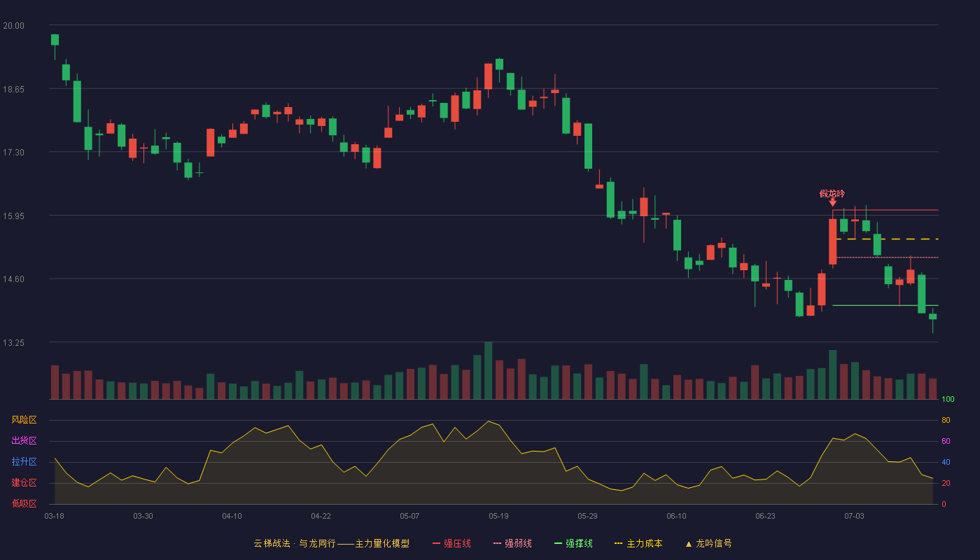
Task: Click the 17.30 price axis label
Action: (13, 153)
